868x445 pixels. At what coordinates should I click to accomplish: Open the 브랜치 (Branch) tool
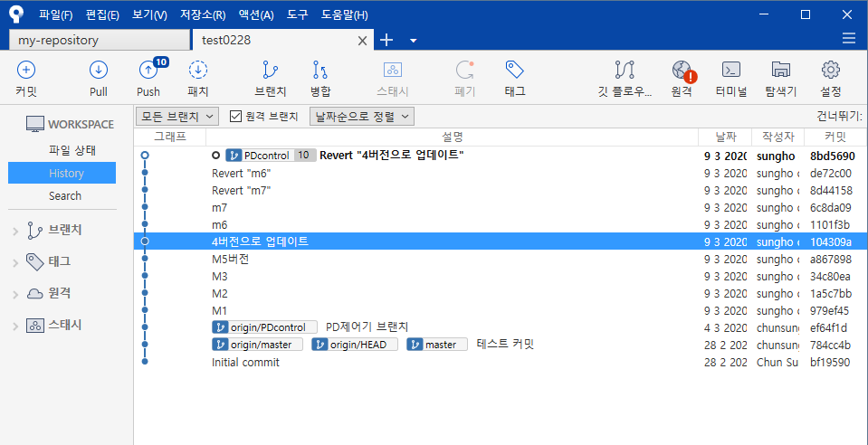coord(270,70)
